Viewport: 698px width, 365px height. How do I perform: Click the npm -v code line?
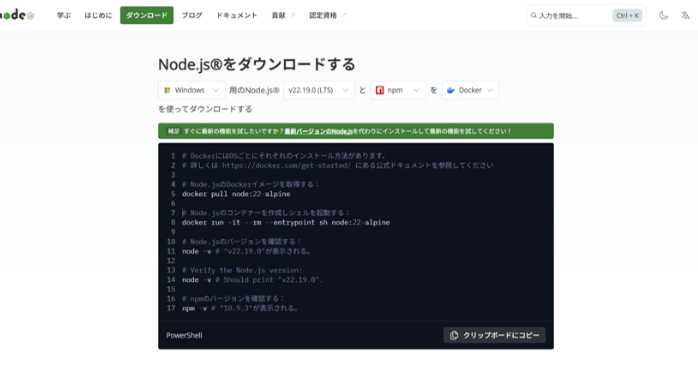click(x=240, y=308)
